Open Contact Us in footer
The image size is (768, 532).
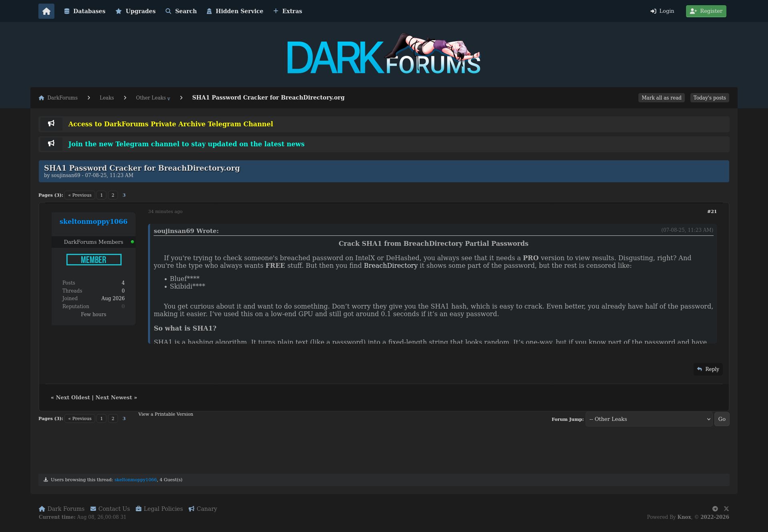click(x=110, y=509)
